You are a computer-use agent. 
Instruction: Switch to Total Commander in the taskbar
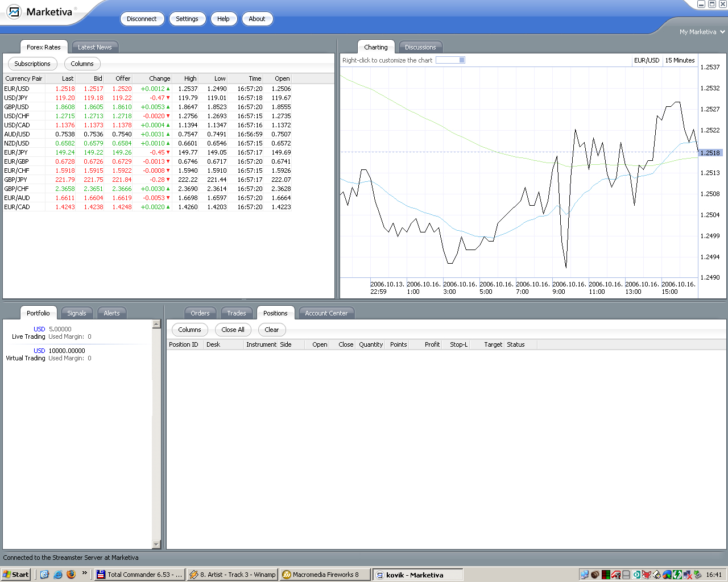point(140,575)
